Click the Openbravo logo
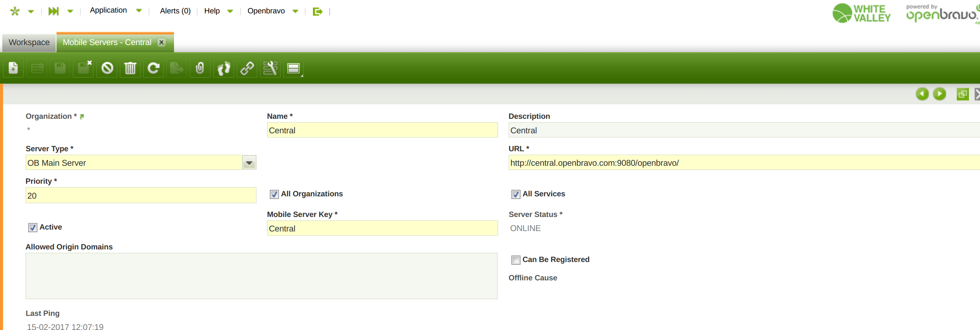Image resolution: width=980 pixels, height=330 pixels. pyautogui.click(x=943, y=14)
